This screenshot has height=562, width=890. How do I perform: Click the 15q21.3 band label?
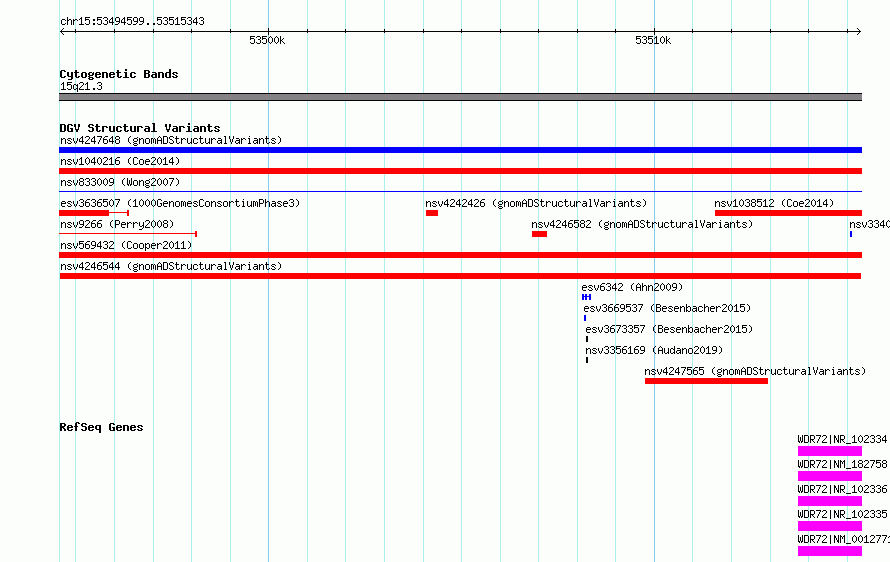(x=81, y=86)
